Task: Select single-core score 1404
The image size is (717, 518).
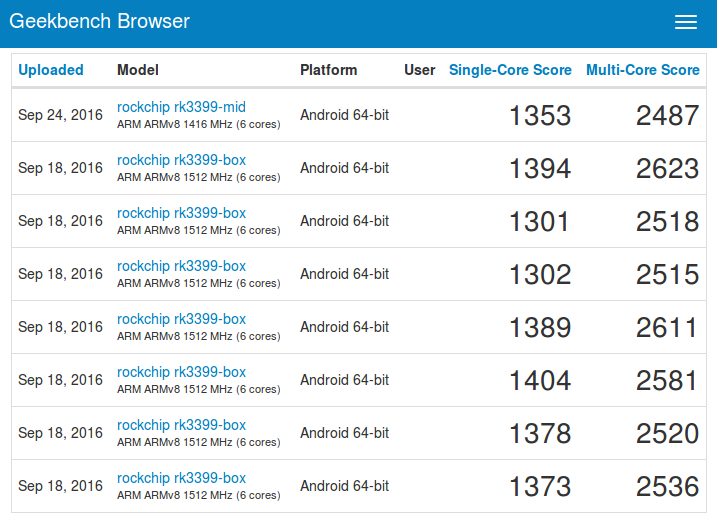Action: [540, 380]
